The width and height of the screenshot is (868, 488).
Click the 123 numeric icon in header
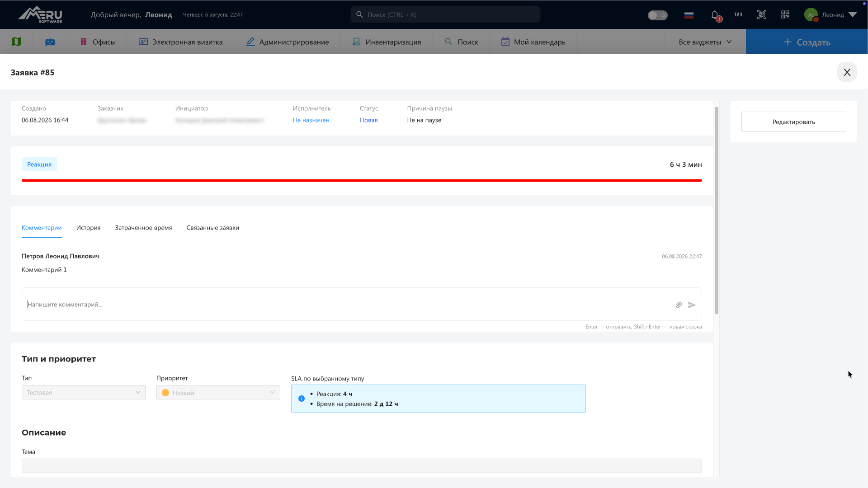tap(738, 14)
